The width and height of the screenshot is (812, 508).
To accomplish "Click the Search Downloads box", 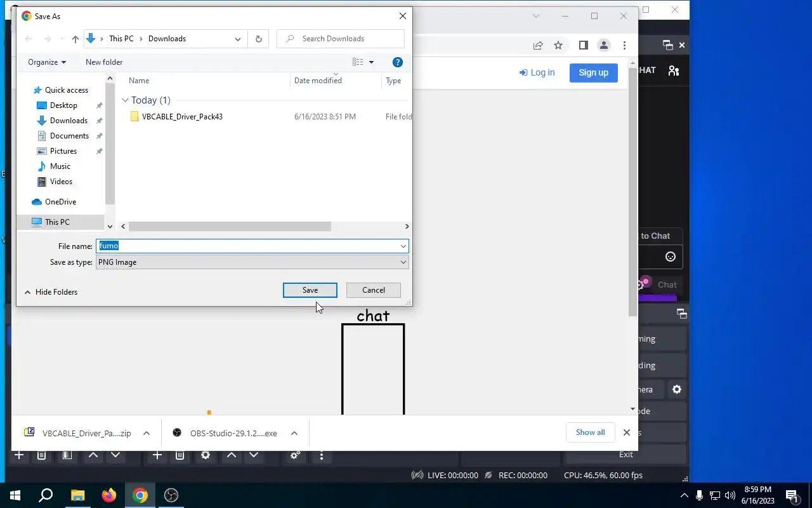I will [x=341, y=39].
